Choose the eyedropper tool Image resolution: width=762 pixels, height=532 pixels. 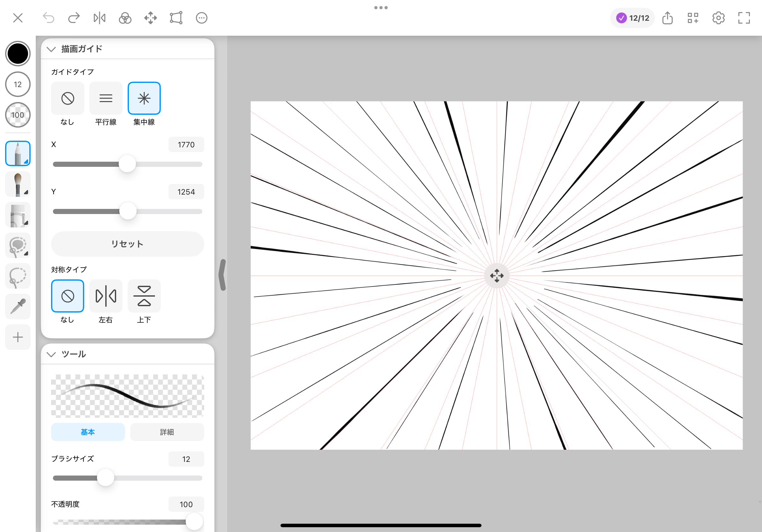[18, 307]
